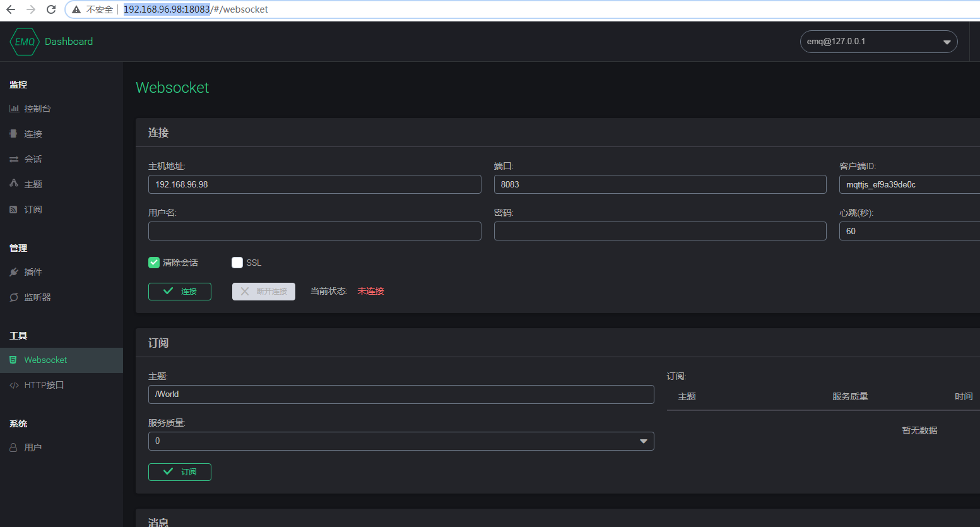Open the 连接 monitoring page icon
The height and width of the screenshot is (527, 980).
[15, 133]
